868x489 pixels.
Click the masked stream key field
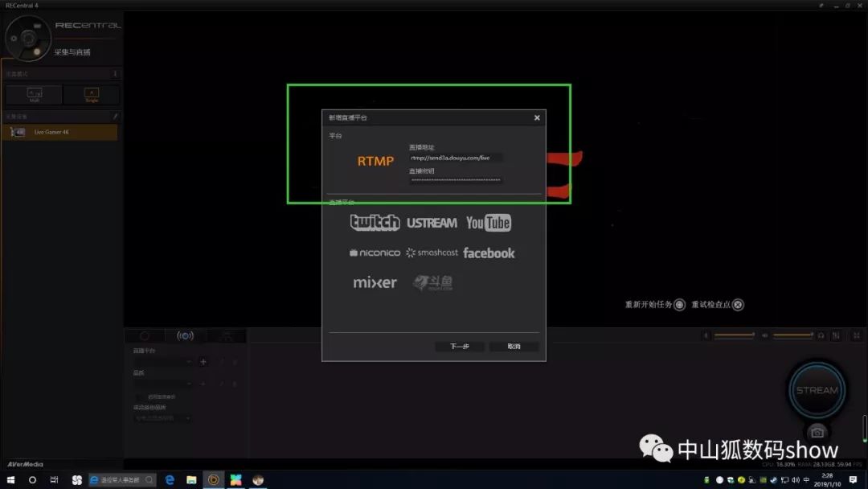[x=456, y=180]
